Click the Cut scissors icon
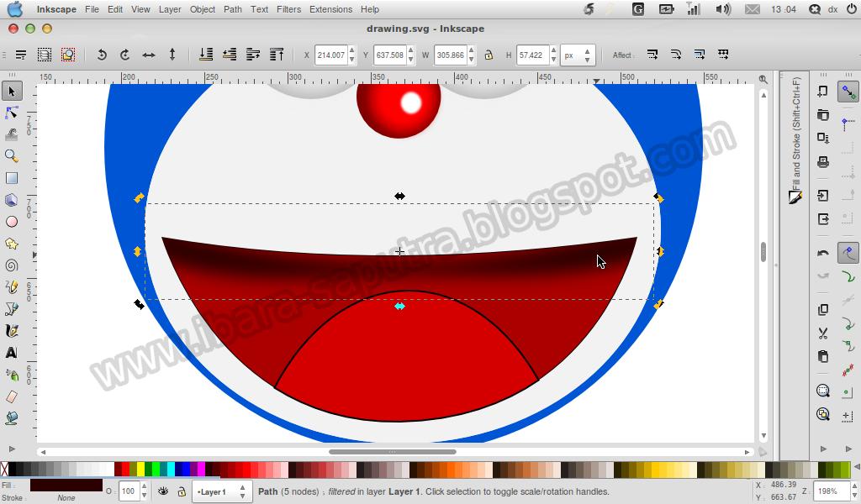 (823, 333)
